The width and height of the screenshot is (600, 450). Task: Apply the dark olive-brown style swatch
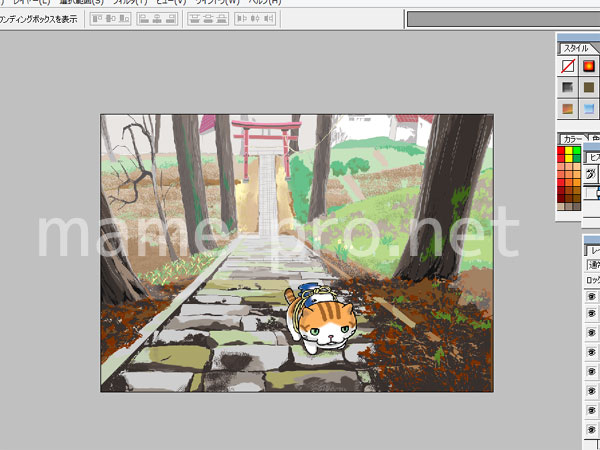(589, 87)
